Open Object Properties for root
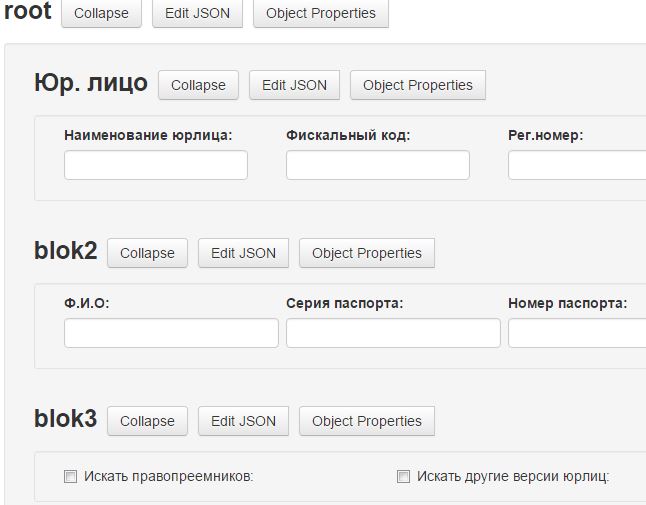Image resolution: width=646 pixels, height=505 pixels. (x=320, y=14)
